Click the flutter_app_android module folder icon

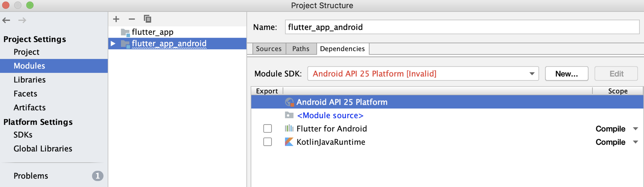(125, 44)
